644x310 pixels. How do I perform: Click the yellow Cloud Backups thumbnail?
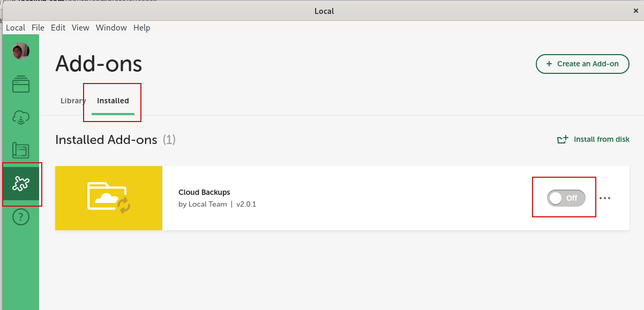pos(109,198)
